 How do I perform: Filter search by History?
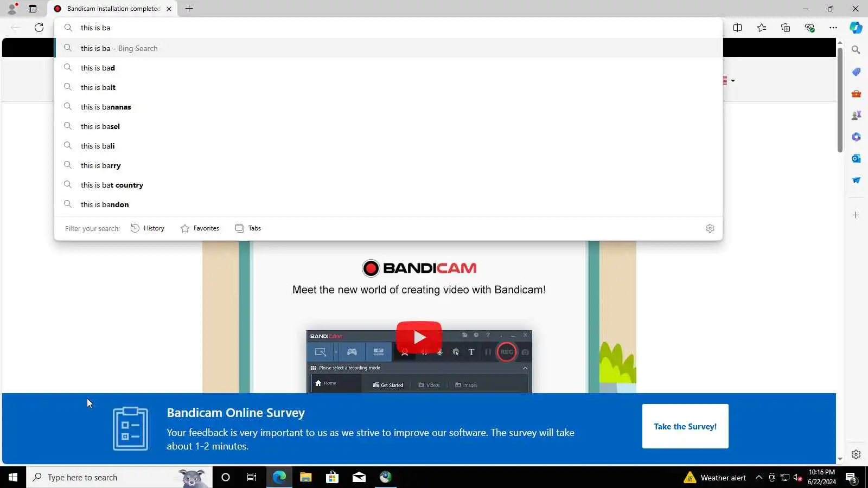pos(148,228)
